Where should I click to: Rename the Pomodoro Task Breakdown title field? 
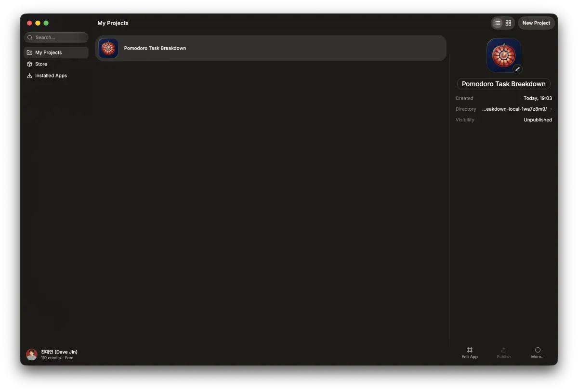click(x=504, y=84)
